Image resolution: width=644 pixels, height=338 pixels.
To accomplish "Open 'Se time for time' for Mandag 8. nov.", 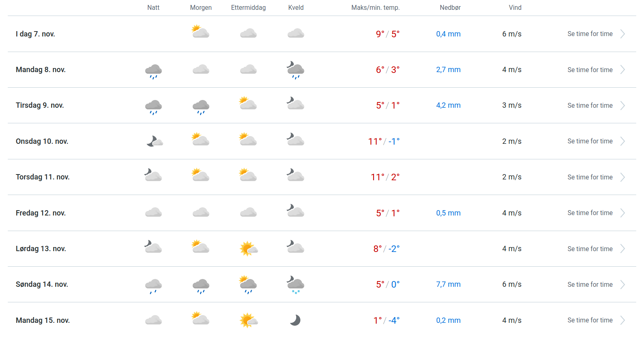I will tap(590, 70).
